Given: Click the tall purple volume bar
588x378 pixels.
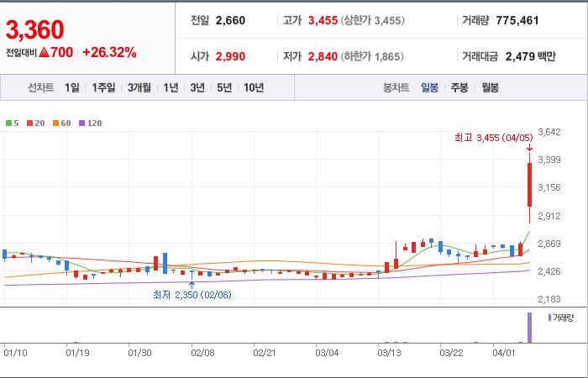Looking at the screenshot, I should 529,328.
